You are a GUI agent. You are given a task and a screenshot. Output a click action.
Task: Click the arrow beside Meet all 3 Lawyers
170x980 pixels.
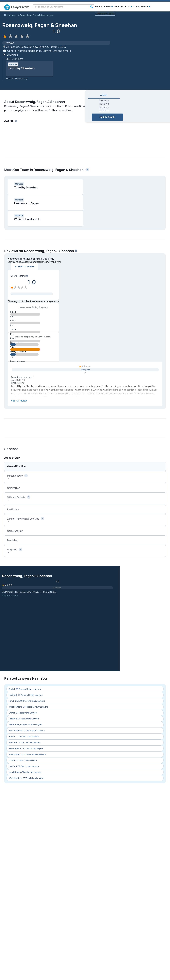pyautogui.click(x=27, y=79)
